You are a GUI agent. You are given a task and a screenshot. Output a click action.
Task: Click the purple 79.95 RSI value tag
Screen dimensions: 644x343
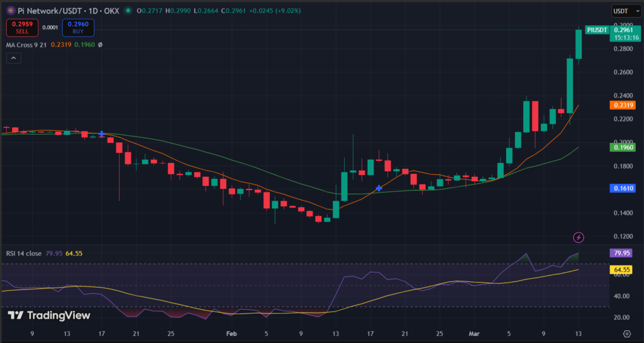tap(622, 254)
